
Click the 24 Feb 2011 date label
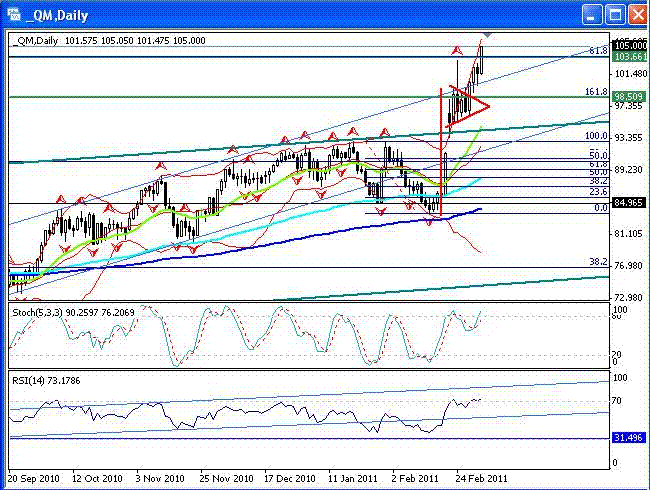pyautogui.click(x=481, y=478)
